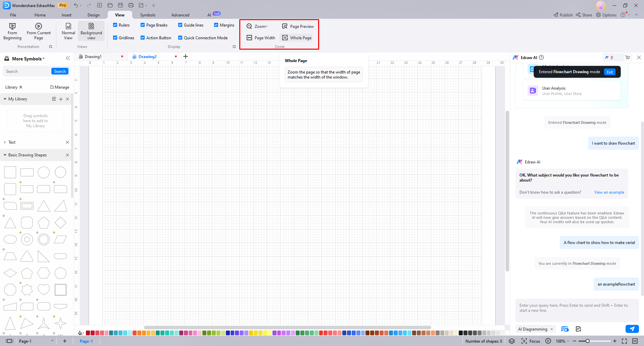Enter Focus mode
Screen dimensions: 644x346
[x=531, y=341]
